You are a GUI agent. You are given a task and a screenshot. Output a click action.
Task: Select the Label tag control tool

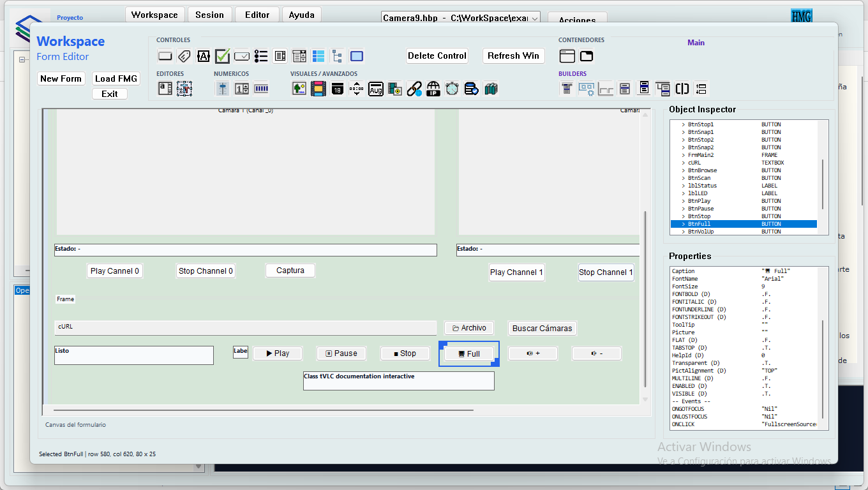pyautogui.click(x=184, y=56)
